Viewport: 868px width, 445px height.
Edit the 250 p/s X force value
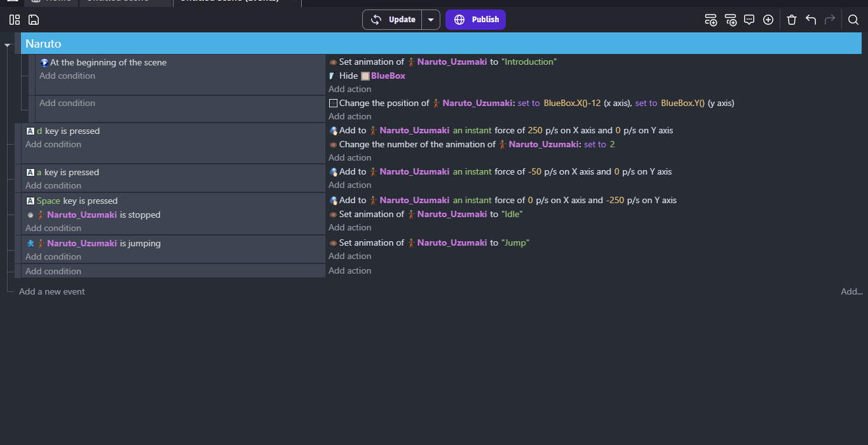[x=535, y=130]
